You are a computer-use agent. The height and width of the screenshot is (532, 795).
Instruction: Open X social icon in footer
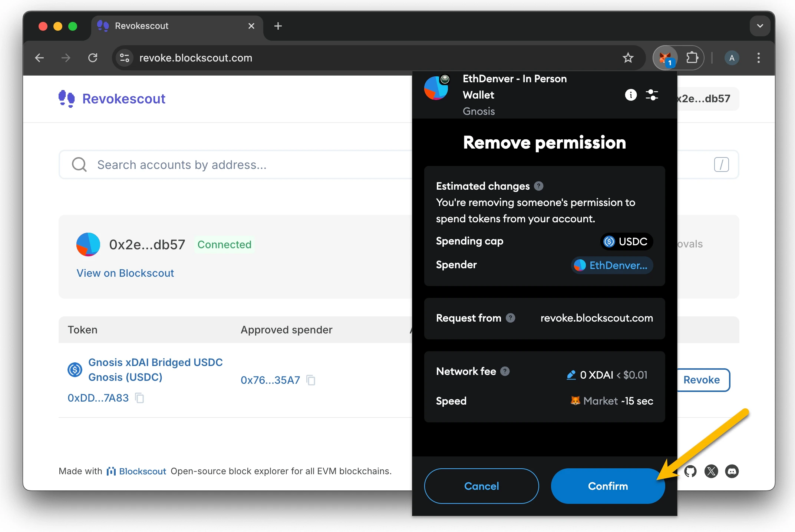tap(711, 471)
